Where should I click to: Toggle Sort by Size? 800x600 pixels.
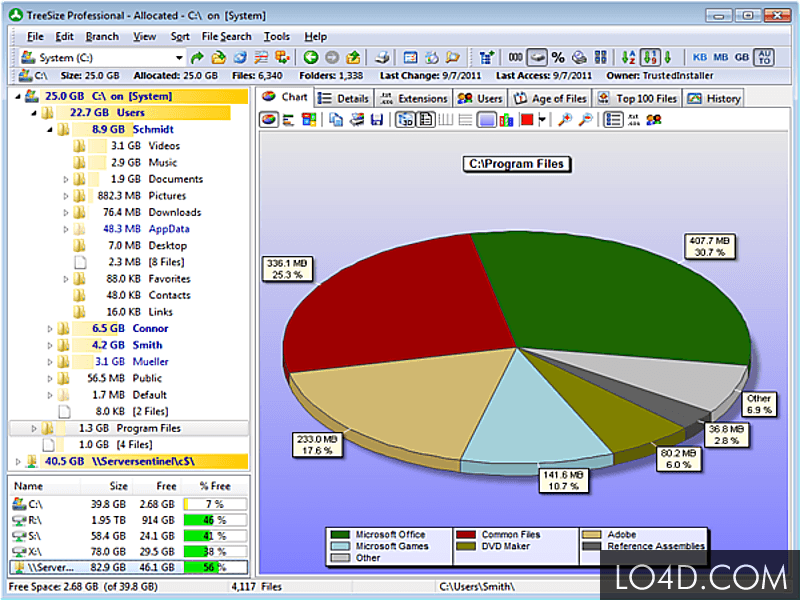coord(650,58)
